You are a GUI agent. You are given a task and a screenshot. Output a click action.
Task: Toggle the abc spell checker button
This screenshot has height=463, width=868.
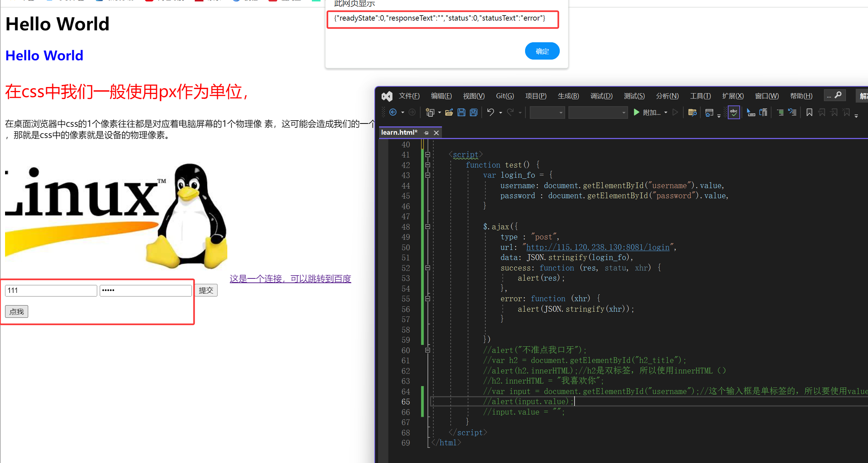tap(734, 112)
